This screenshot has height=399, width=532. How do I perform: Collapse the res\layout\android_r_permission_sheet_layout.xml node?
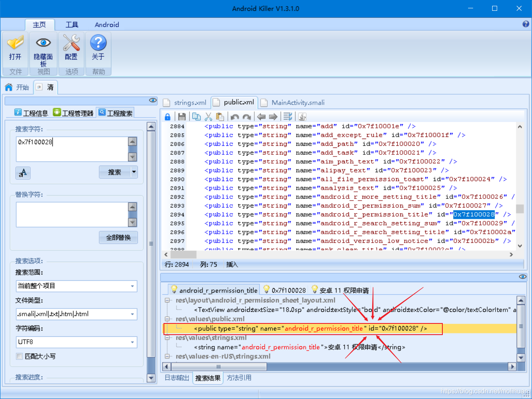[x=167, y=300]
